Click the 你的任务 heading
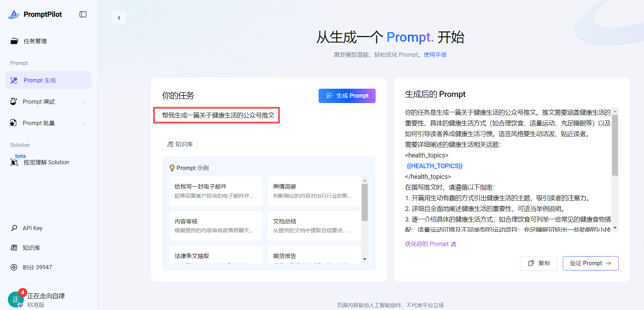The image size is (644, 310). point(178,95)
